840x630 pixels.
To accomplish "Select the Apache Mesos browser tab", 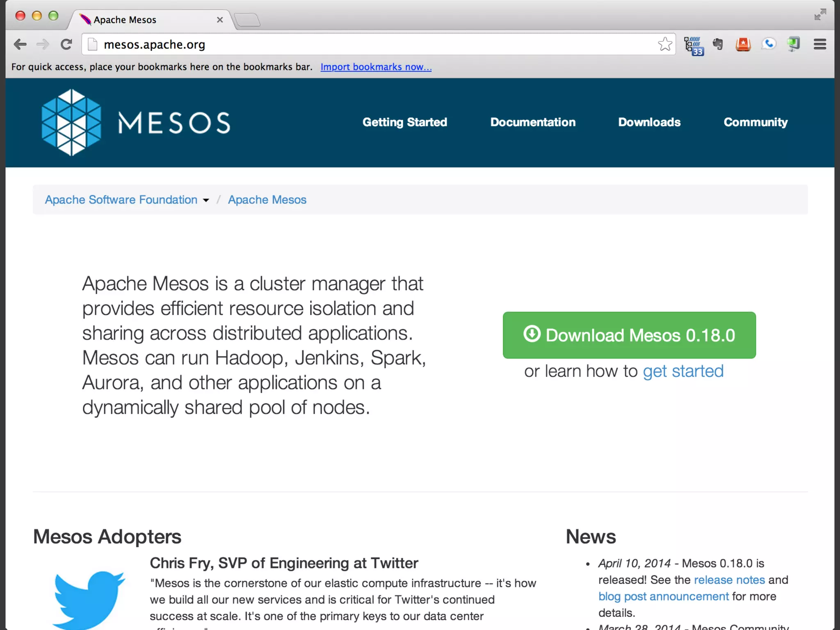I will point(135,20).
